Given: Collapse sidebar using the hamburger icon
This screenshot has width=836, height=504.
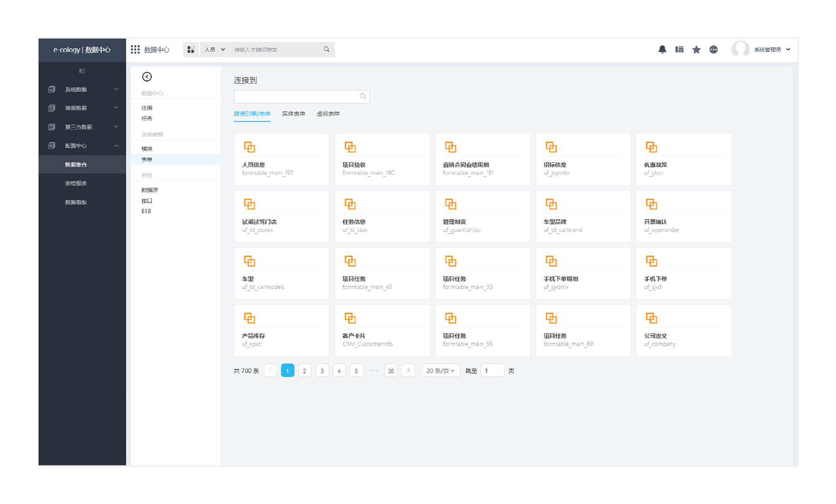Looking at the screenshot, I should [82, 71].
